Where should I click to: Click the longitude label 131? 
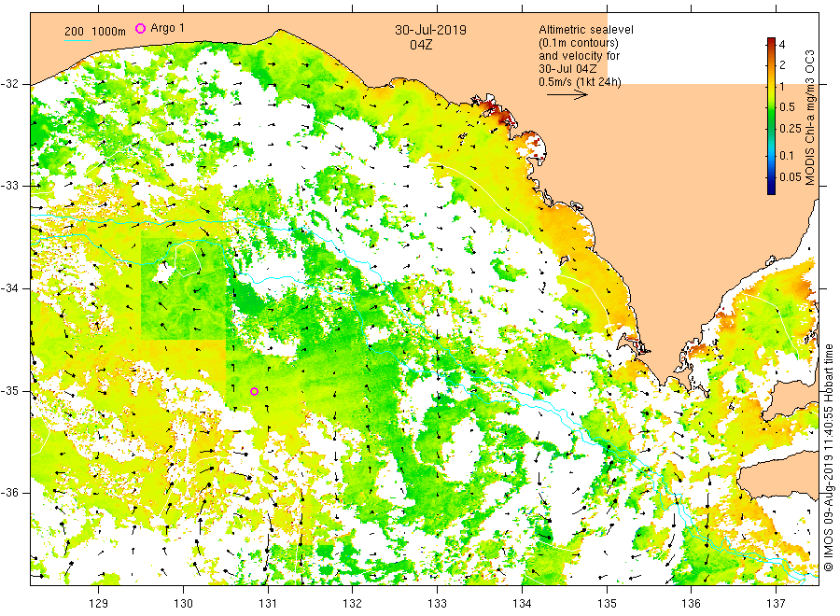pyautogui.click(x=268, y=604)
